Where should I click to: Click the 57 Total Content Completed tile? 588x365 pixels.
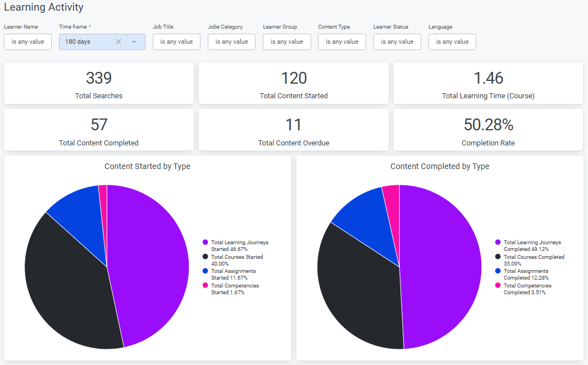pos(99,130)
